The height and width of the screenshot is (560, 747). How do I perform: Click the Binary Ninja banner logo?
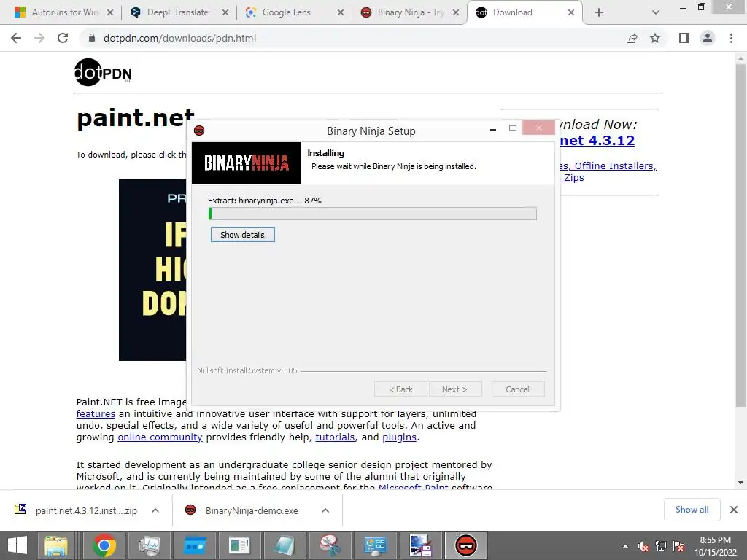coord(247,163)
